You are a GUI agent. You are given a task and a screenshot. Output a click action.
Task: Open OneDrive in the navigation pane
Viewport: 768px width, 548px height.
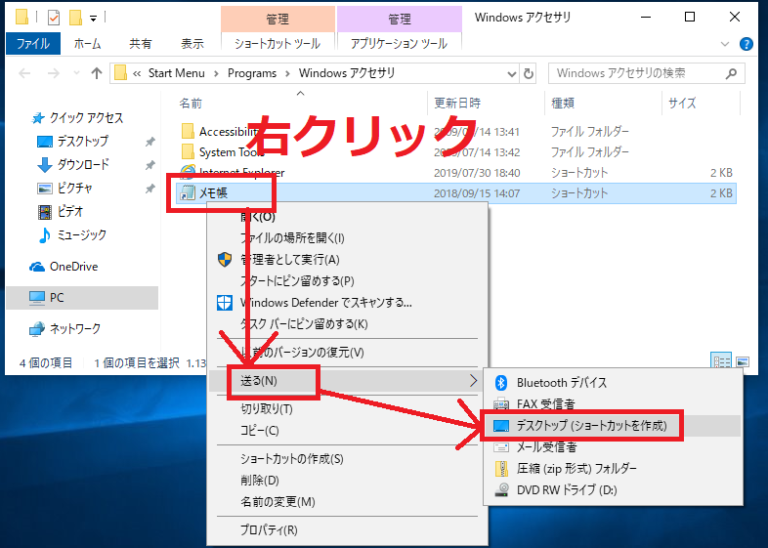(x=75, y=266)
